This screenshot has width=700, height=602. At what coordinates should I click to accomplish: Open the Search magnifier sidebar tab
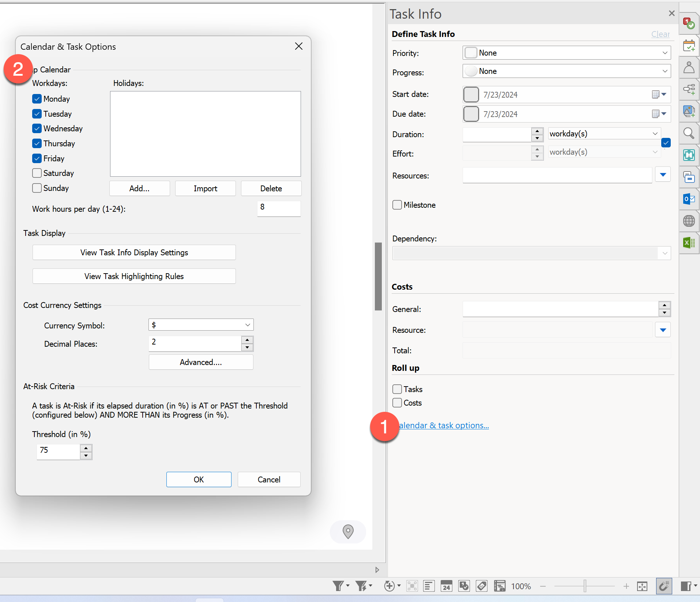point(689,133)
